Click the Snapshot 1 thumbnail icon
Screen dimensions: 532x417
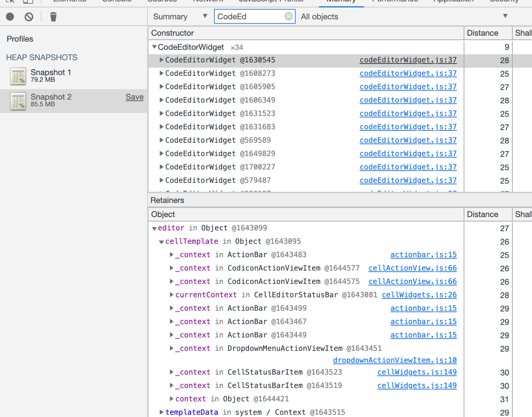(18, 76)
